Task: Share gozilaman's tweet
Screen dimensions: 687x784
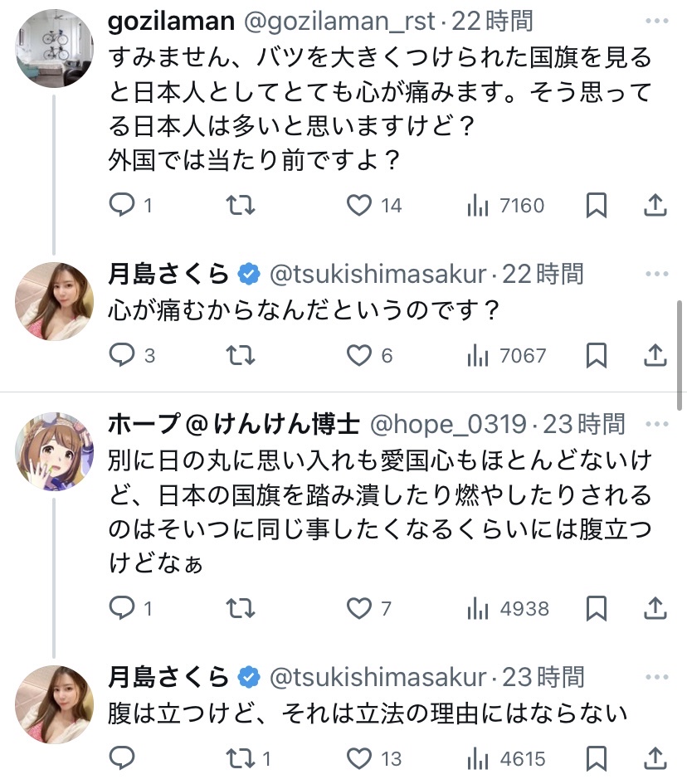Action: coord(655,205)
